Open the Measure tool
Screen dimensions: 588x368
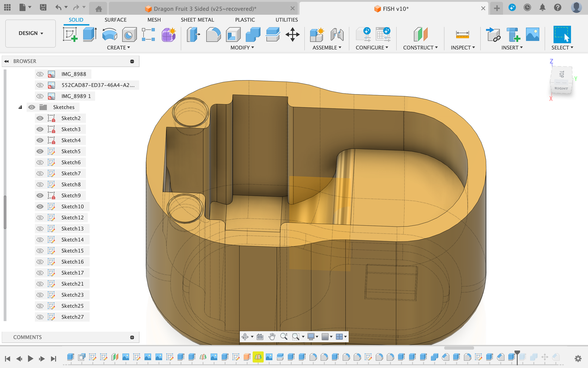(462, 34)
